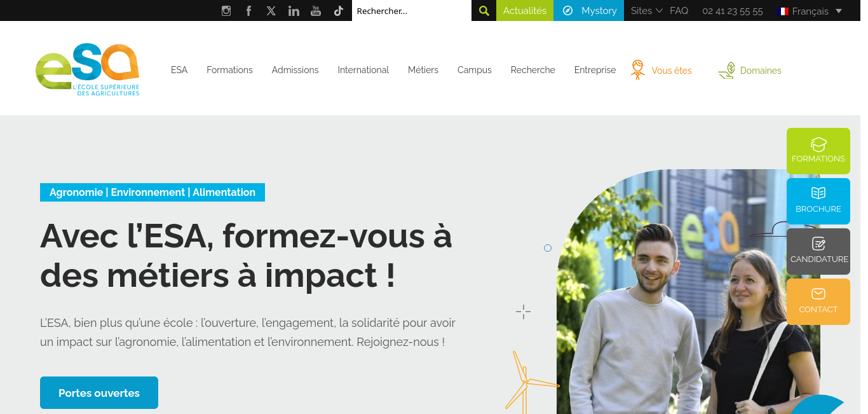Screen dimensions: 868x414
Task: Open the Formations graduation-cap side button
Action: [x=818, y=151]
